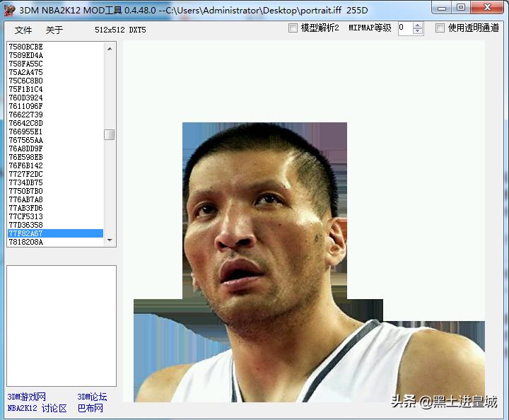Select entry 760D3924 in the list
The image size is (509, 420).
pyautogui.click(x=55, y=98)
